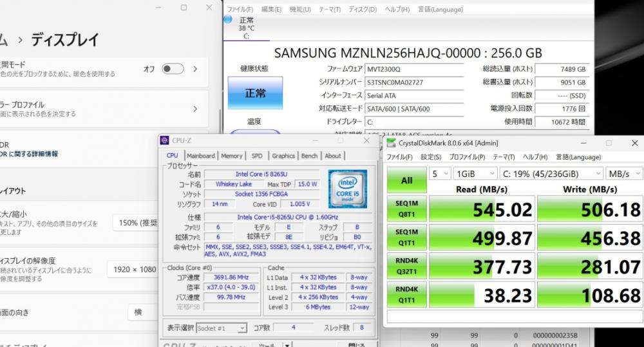Click the interface field Serial ATA
This screenshot has width=644, height=347.
pos(414,96)
